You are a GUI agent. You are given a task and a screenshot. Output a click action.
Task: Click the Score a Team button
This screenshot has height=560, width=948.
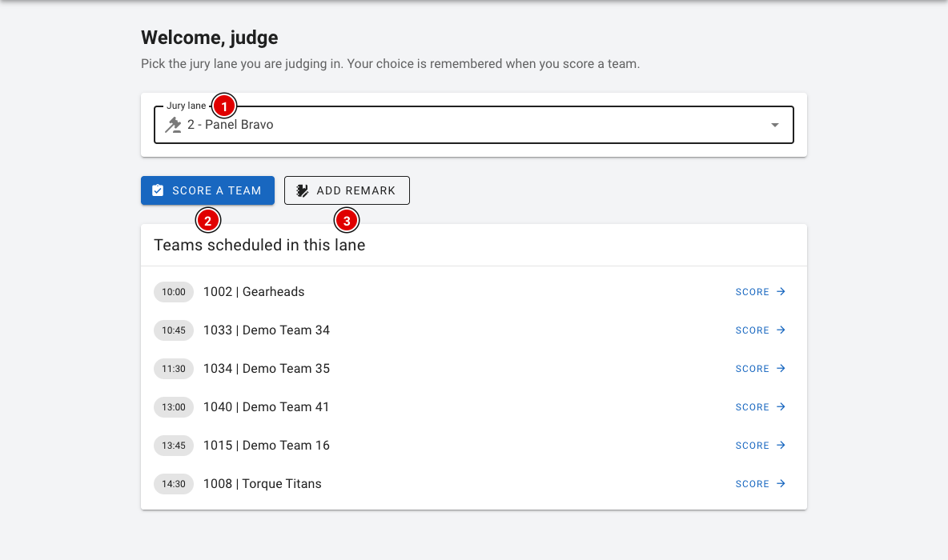pyautogui.click(x=207, y=190)
